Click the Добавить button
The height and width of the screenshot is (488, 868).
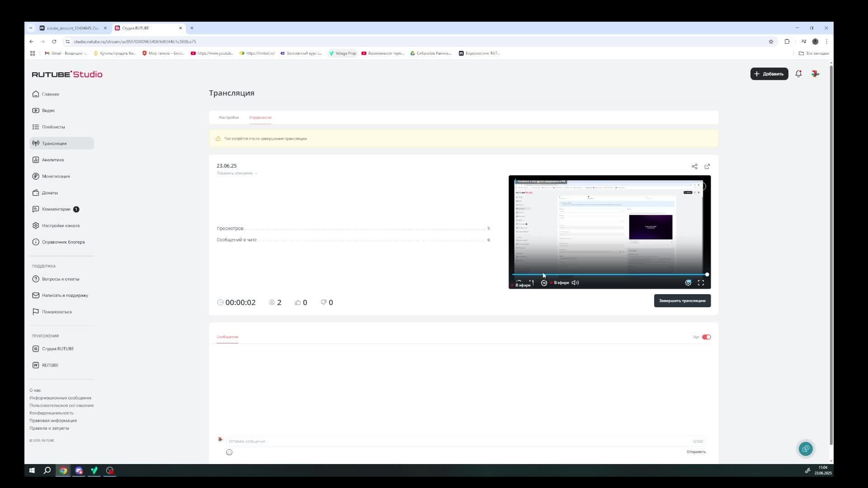[769, 74]
